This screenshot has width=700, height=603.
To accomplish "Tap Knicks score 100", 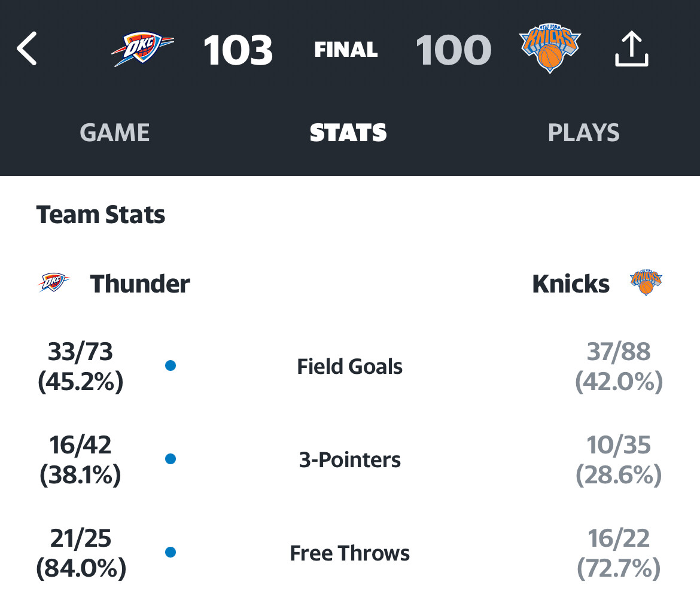I will (454, 50).
